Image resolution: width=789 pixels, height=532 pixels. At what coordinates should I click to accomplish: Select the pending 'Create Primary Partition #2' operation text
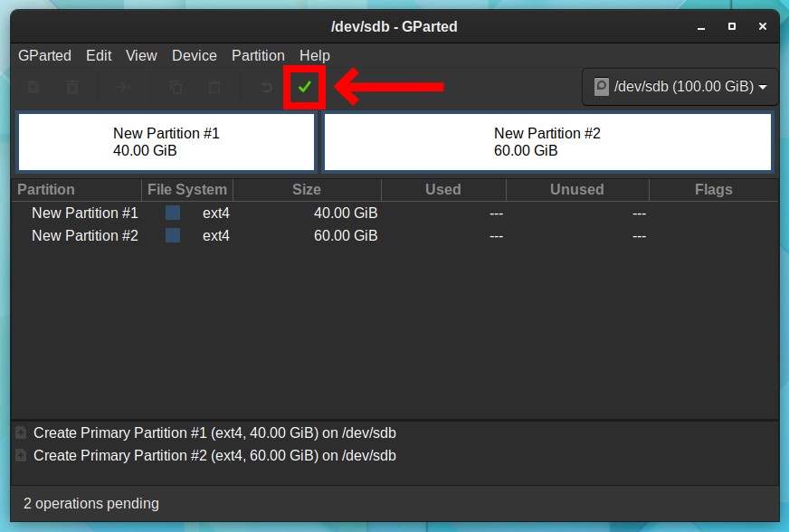coord(214,455)
